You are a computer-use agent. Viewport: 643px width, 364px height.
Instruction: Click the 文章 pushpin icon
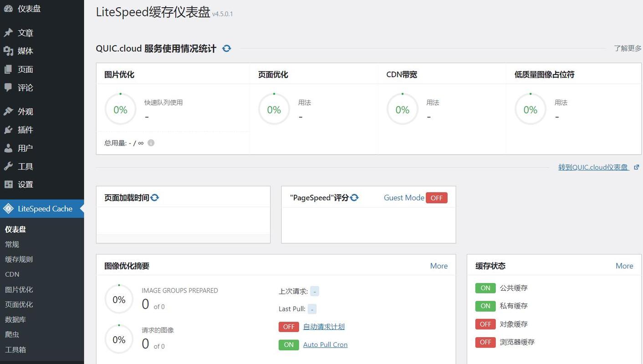pos(8,33)
